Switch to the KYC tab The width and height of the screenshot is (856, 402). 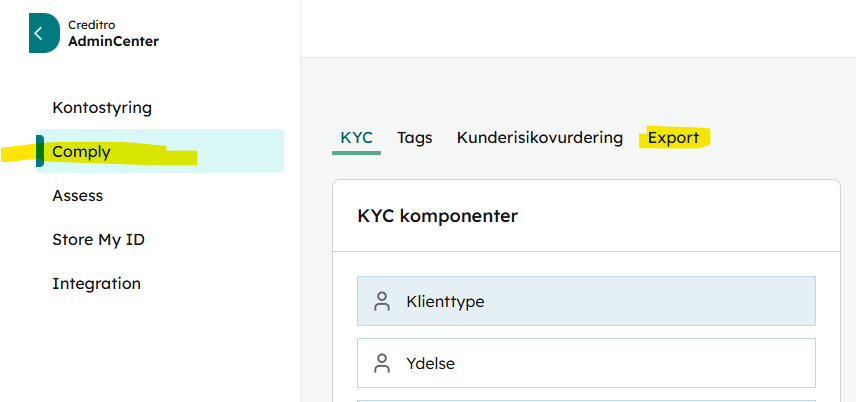(x=356, y=138)
